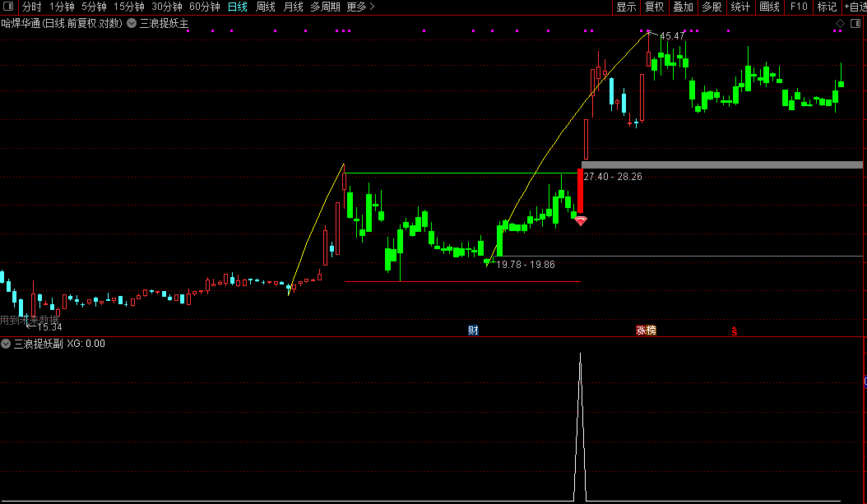
Task: Open the 涨榜 event marker
Action: click(x=646, y=331)
